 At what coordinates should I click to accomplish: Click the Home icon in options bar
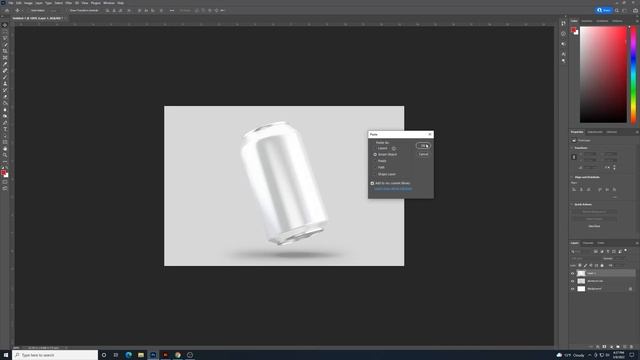pyautogui.click(x=7, y=11)
